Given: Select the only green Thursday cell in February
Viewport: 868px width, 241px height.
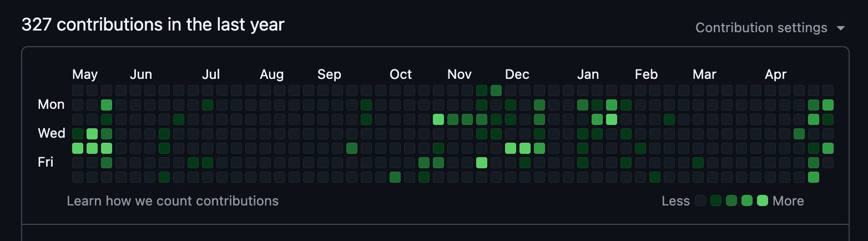Looking at the screenshot, I should (x=640, y=148).
